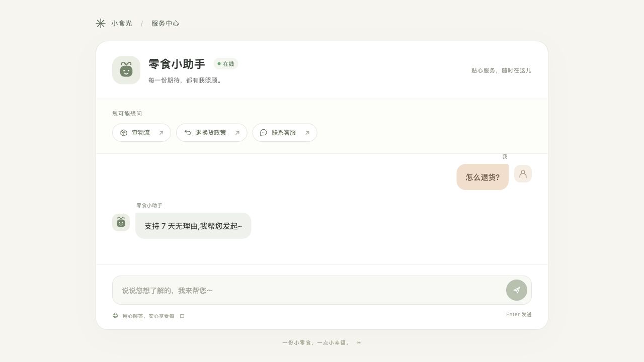Click the package icon on 查物流
644x362 pixels.
click(x=124, y=133)
